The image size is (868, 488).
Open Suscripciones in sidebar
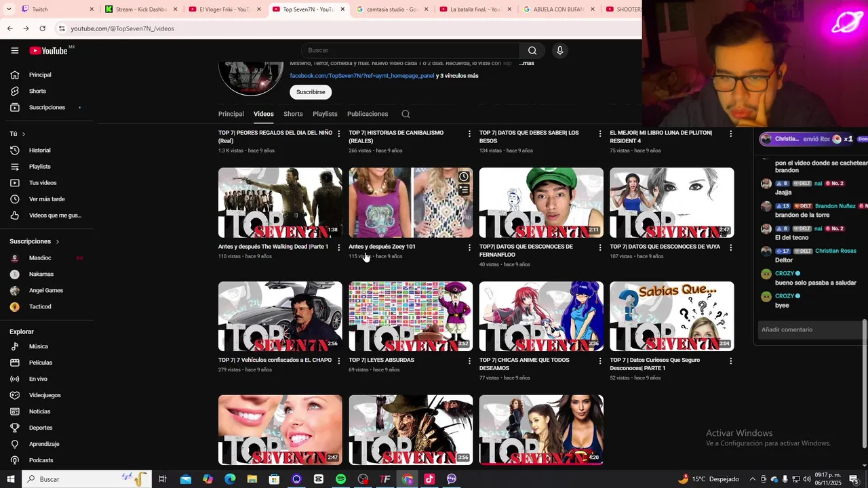click(47, 108)
